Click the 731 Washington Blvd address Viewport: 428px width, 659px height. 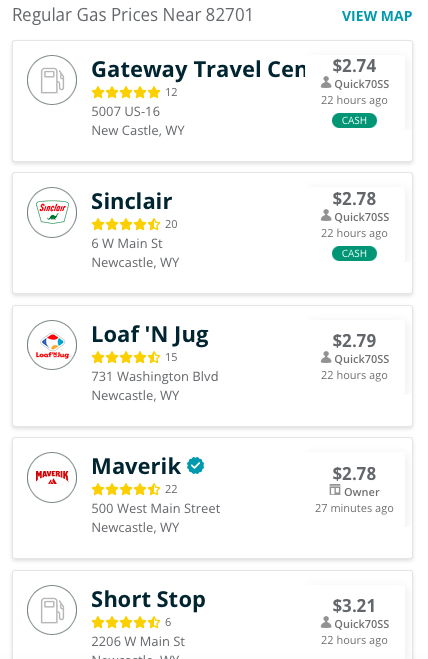pos(155,377)
